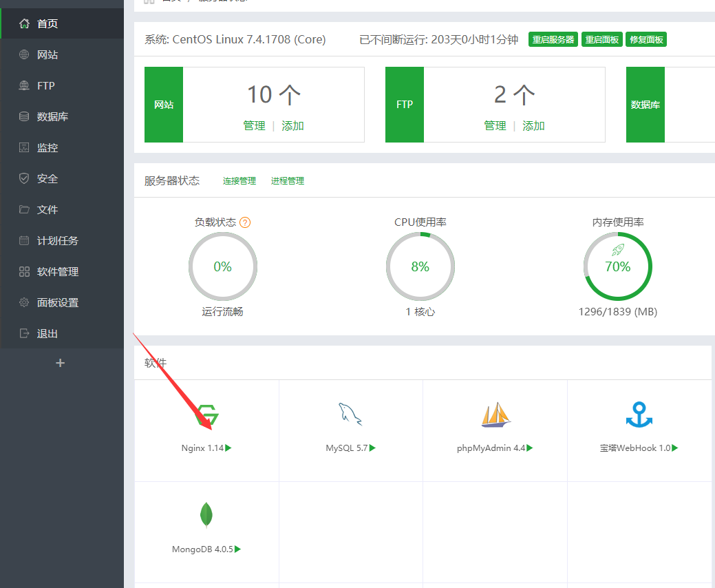Click the logout icon beside 退出
The image size is (715, 588).
click(x=24, y=333)
